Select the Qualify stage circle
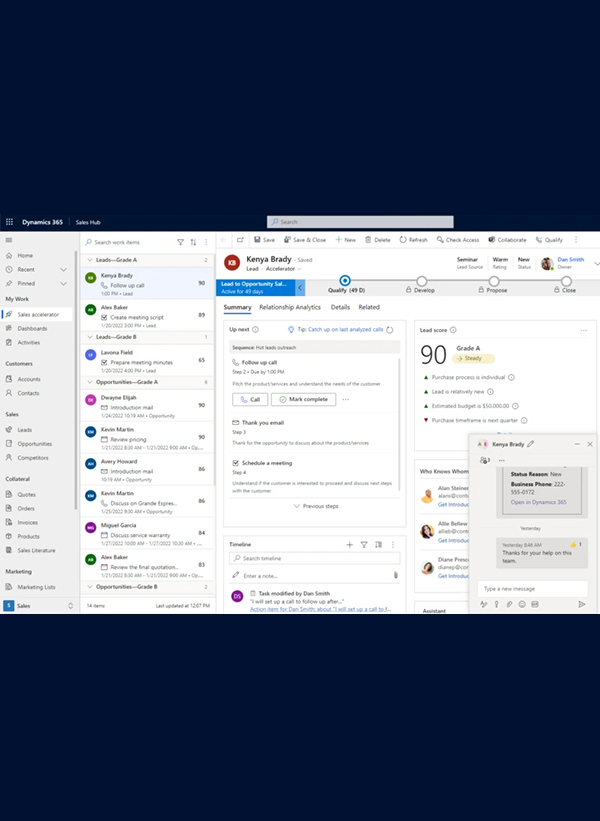This screenshot has width=600, height=821. point(345,281)
